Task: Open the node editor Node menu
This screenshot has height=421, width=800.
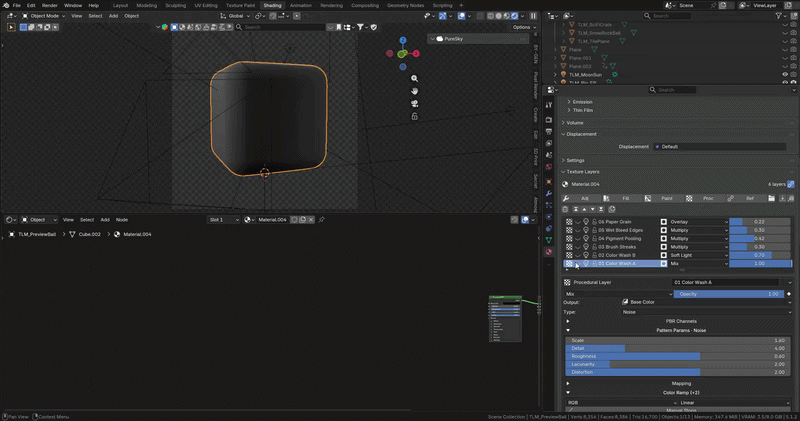Action: (122, 220)
